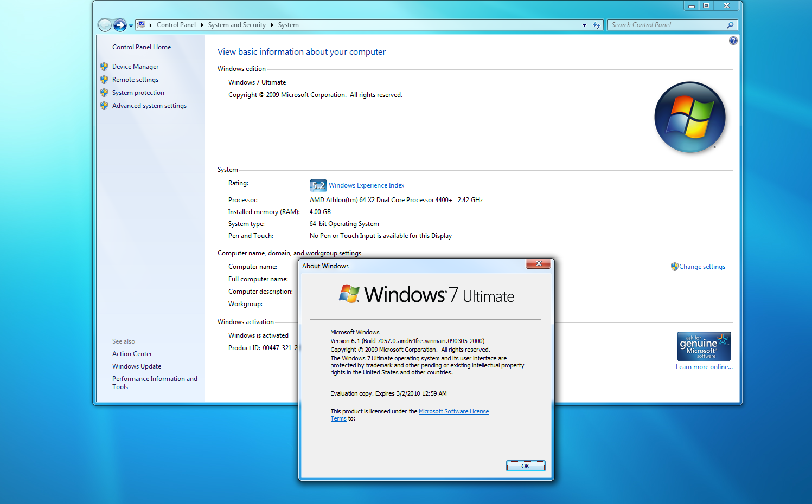The height and width of the screenshot is (504, 812).
Task: Open Windows Update from See also
Action: coord(137,366)
